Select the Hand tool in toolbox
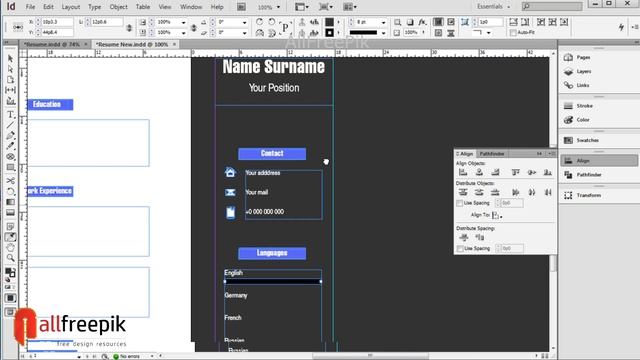 click(x=11, y=247)
